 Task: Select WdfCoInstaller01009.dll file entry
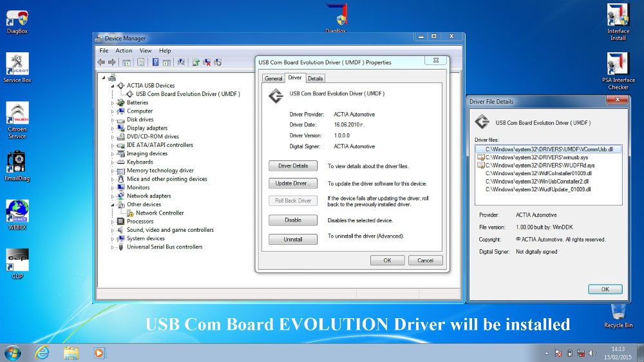click(538, 173)
